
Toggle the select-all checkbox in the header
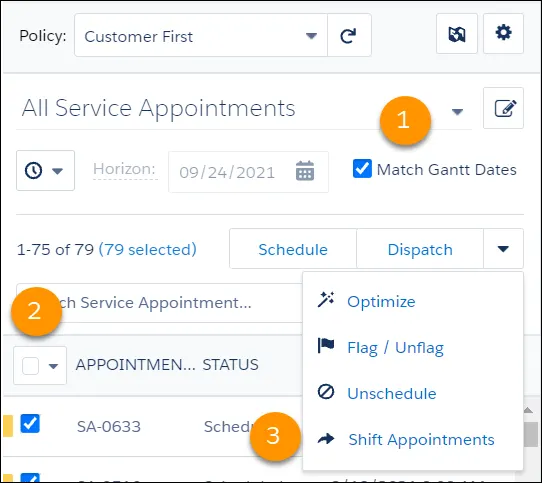point(30,365)
